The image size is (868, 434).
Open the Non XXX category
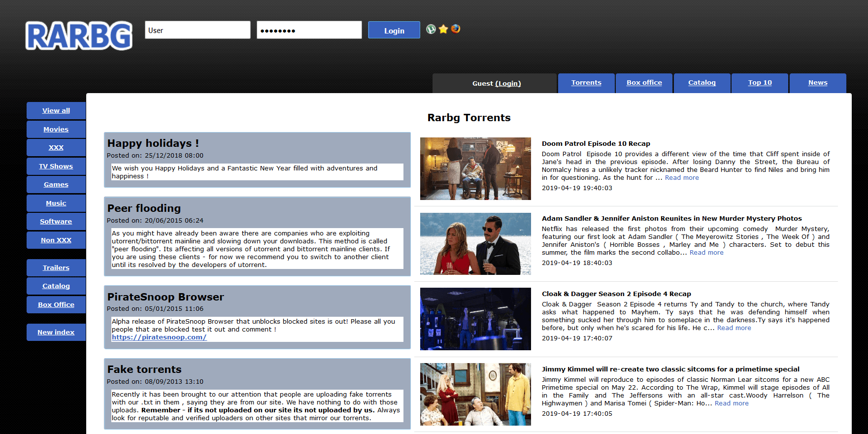pyautogui.click(x=56, y=240)
